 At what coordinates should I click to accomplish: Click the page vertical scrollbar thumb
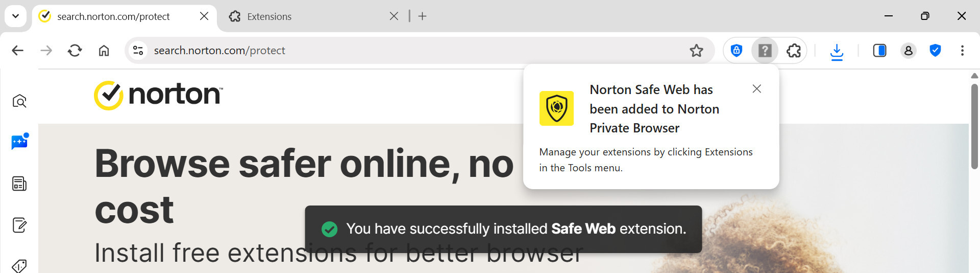click(974, 126)
